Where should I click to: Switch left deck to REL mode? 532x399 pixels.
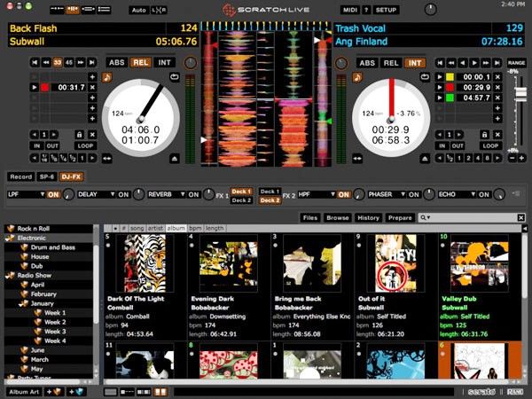pyautogui.click(x=140, y=62)
